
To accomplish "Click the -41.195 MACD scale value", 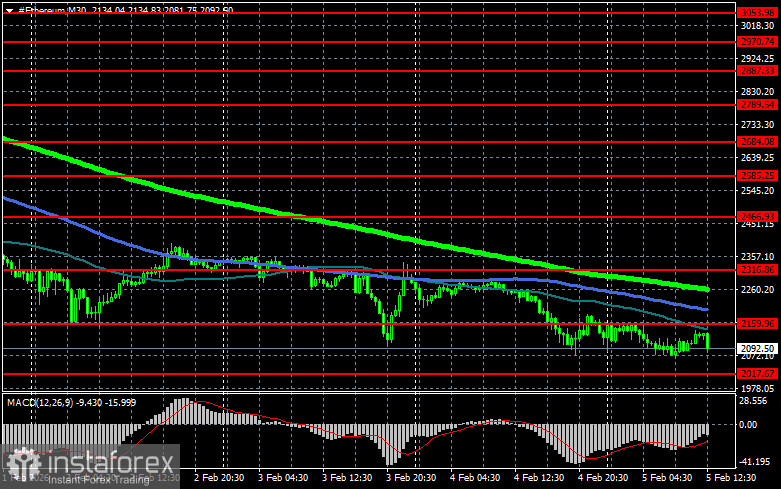I will (755, 462).
